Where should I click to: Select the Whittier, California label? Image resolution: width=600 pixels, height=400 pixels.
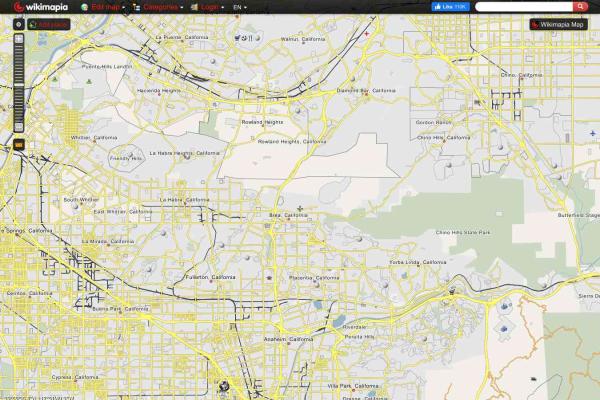point(94,138)
